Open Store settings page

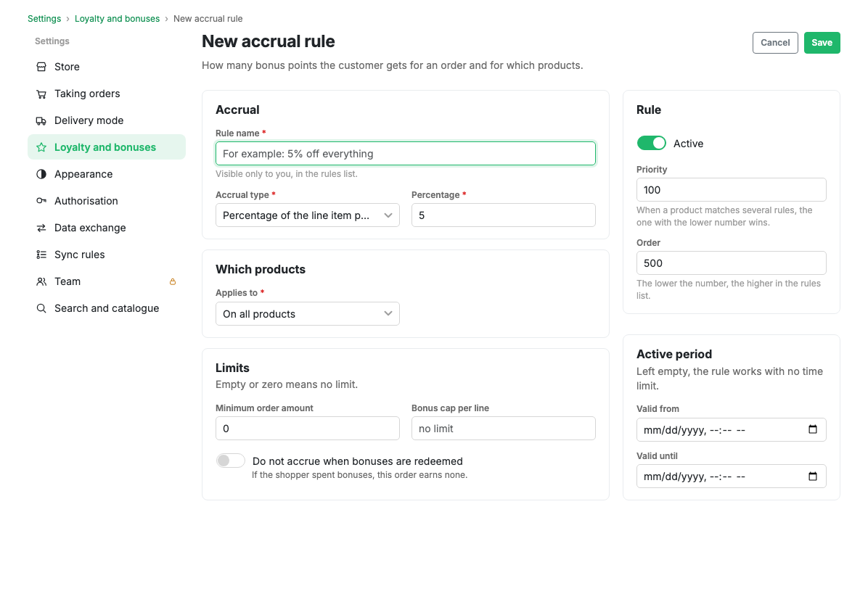tap(106, 67)
